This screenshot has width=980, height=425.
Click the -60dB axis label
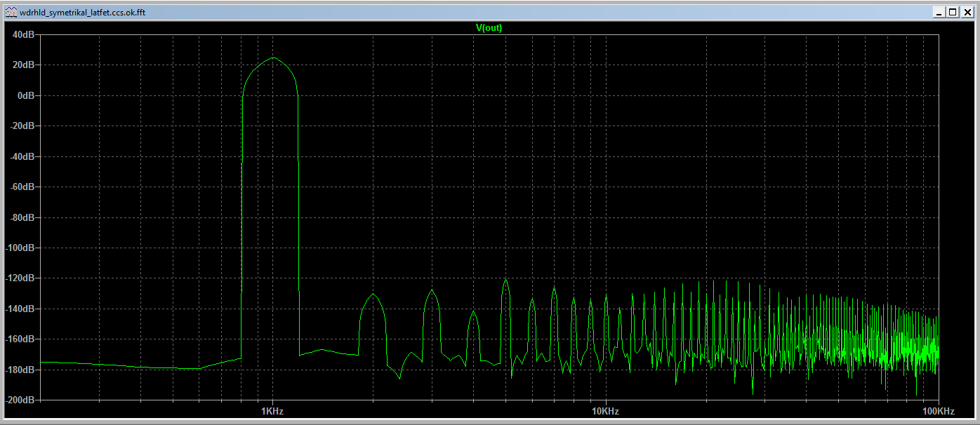[x=22, y=187]
